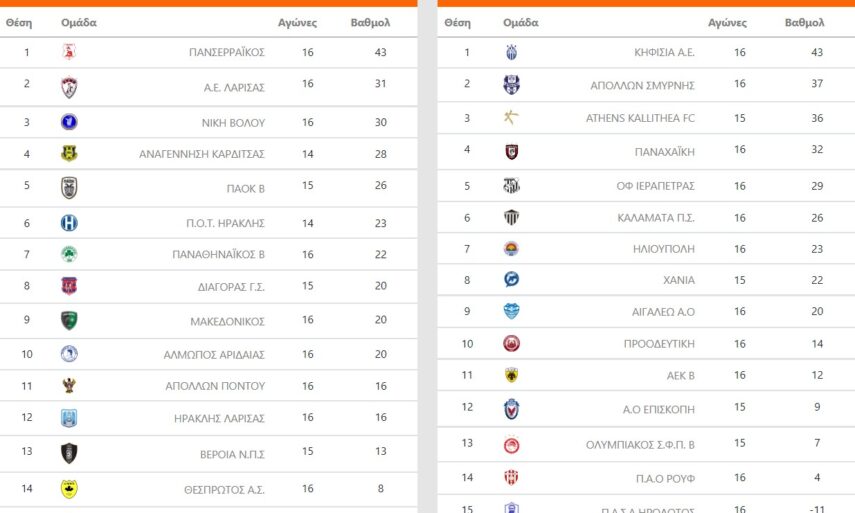
Task: Click the AEK B eagle crest
Action: 511,375
